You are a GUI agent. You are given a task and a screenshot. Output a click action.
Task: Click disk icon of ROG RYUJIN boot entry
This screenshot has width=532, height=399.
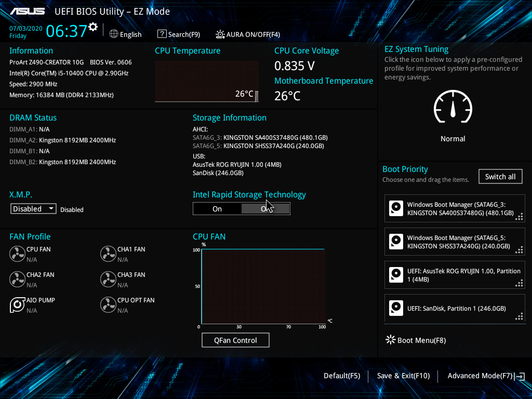pos(396,275)
